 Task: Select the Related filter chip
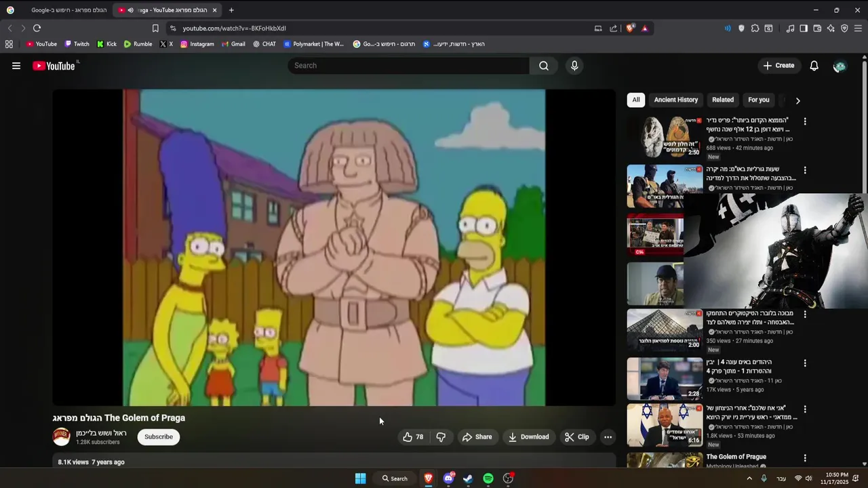pyautogui.click(x=723, y=100)
